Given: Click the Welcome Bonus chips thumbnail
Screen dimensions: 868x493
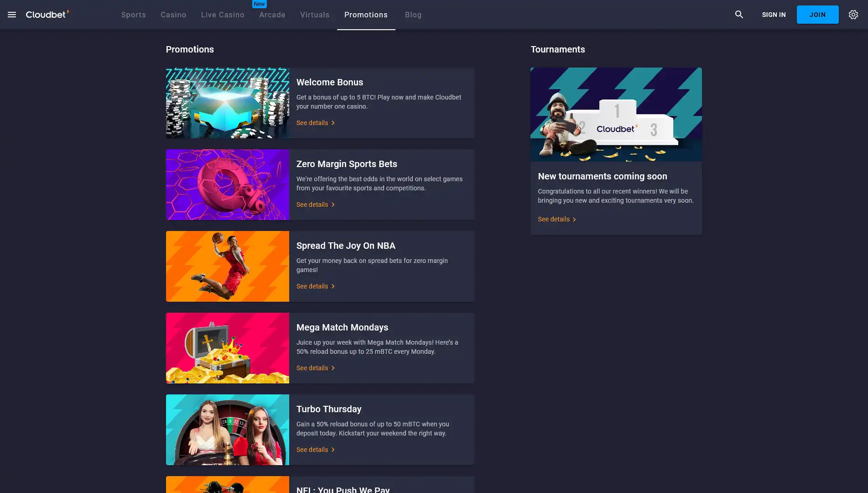Looking at the screenshot, I should click(227, 103).
